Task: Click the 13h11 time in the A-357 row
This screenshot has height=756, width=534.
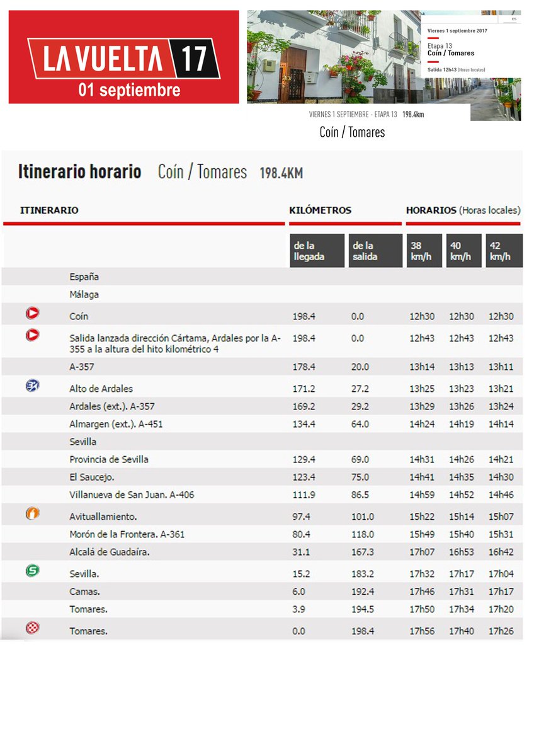Action: pos(501,367)
